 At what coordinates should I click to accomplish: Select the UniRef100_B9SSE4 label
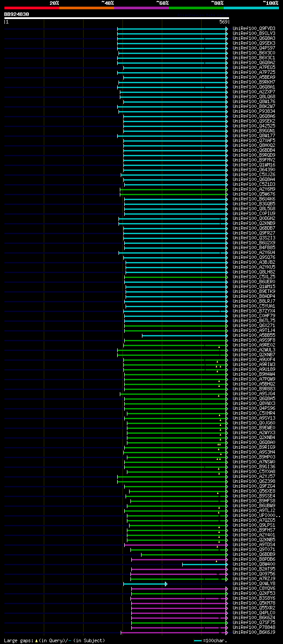254,496
